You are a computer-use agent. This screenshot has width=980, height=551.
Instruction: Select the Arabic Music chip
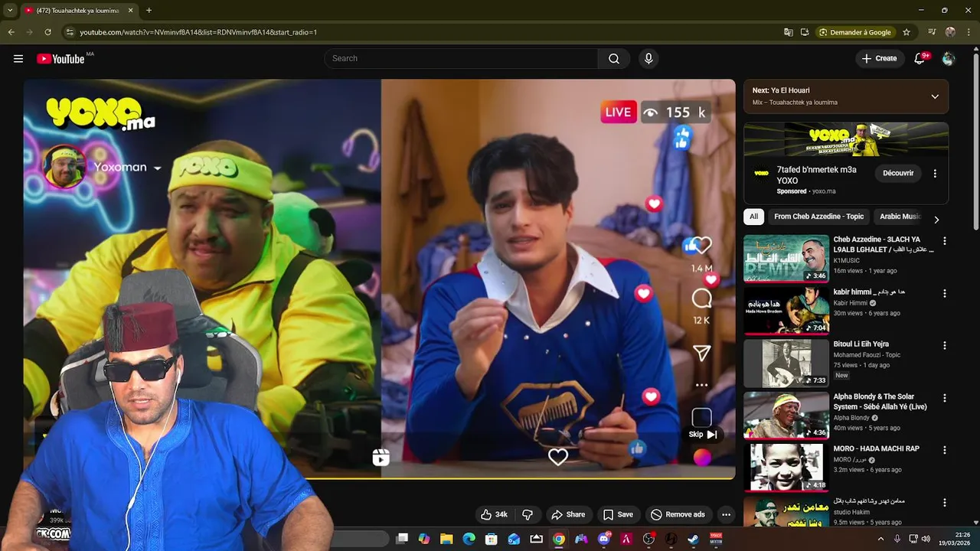tap(900, 217)
